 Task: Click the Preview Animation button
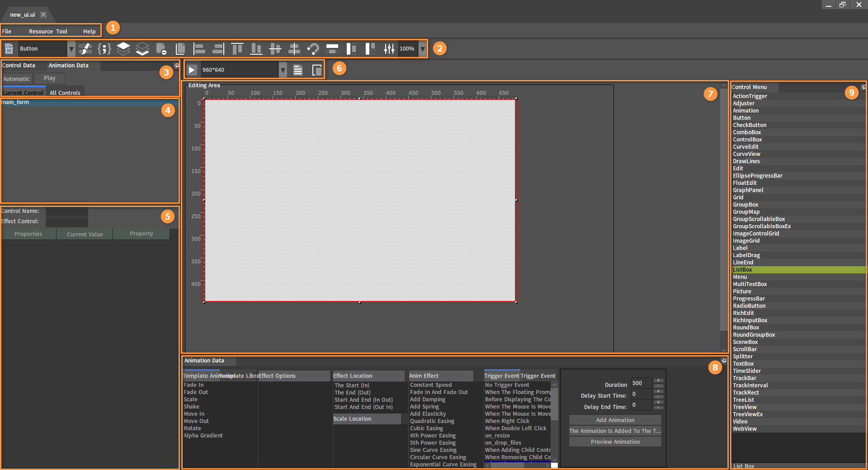pos(615,442)
